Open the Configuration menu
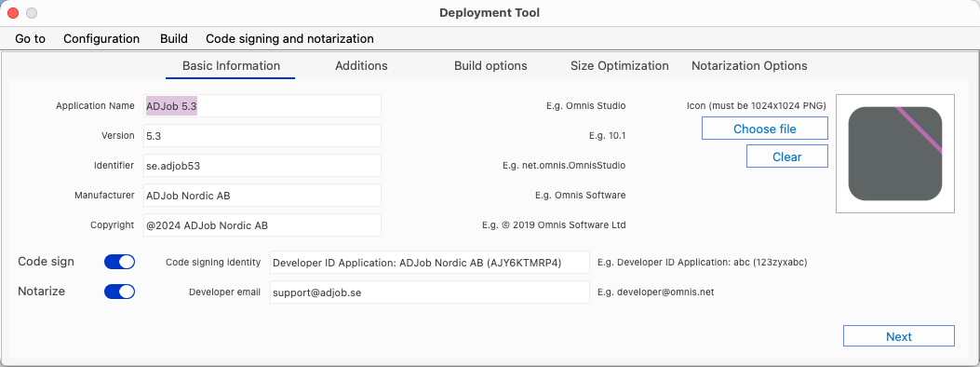The height and width of the screenshot is (367, 980). (x=101, y=39)
